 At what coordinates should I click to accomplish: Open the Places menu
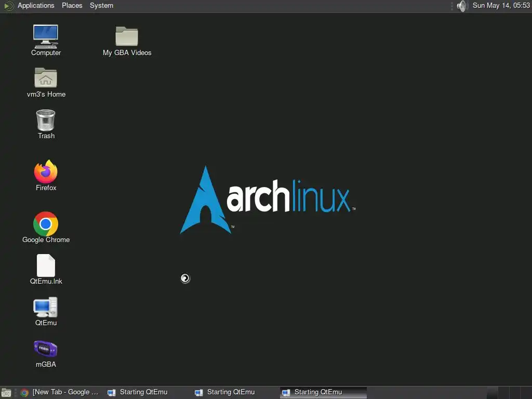[x=72, y=5]
